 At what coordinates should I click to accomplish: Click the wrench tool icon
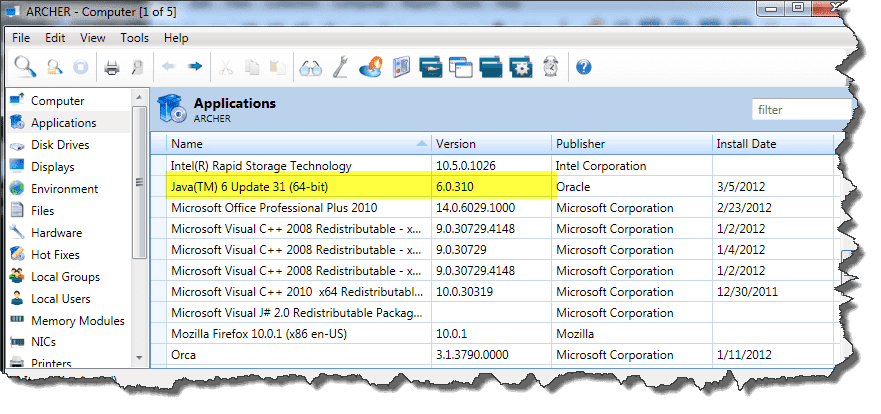pos(341,67)
